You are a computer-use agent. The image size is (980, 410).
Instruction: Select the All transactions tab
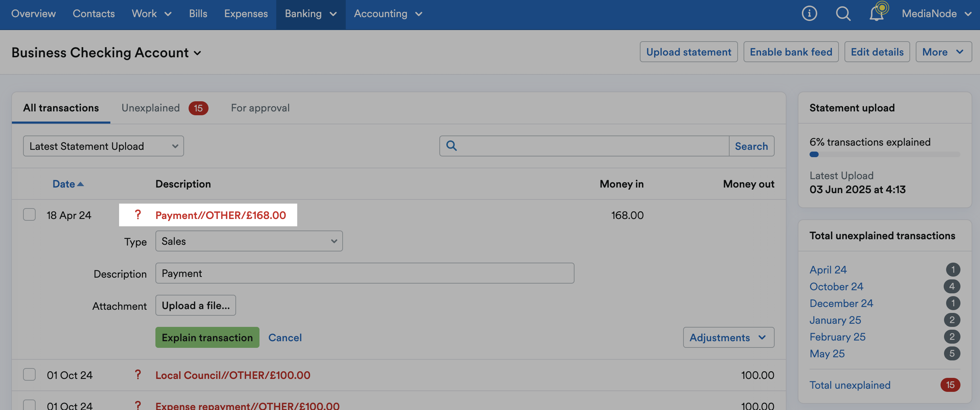61,108
